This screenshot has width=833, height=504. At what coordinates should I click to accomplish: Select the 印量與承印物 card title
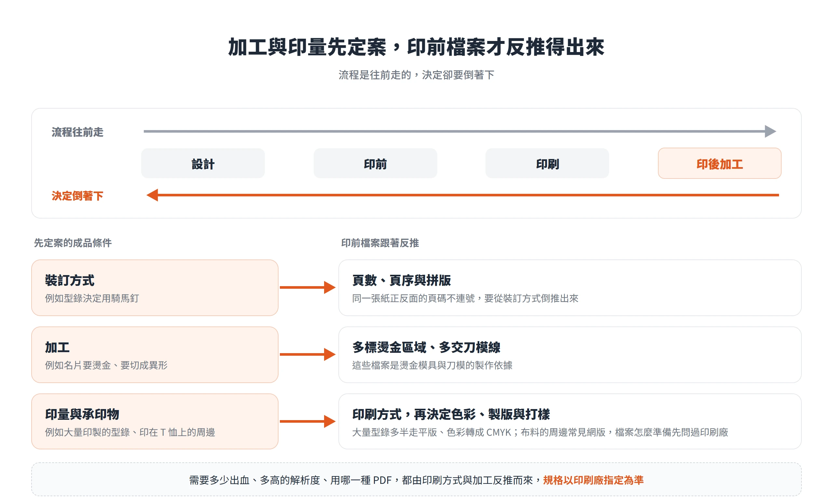click(x=82, y=414)
